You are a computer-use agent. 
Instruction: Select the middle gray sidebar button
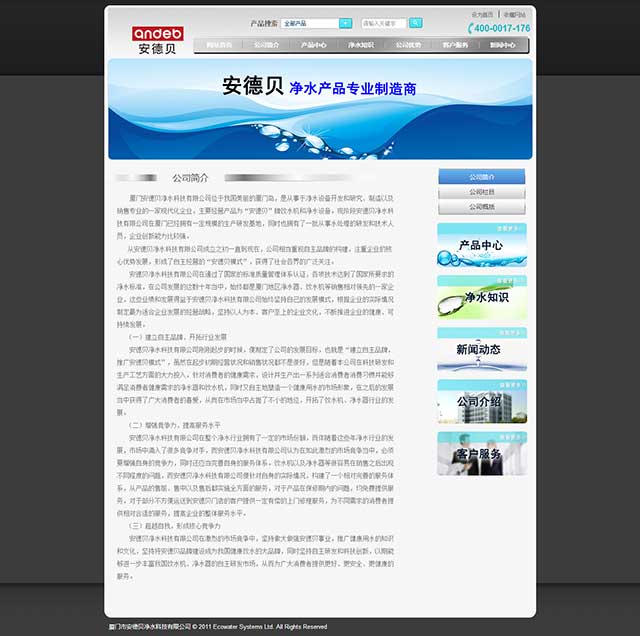pyautogui.click(x=482, y=192)
